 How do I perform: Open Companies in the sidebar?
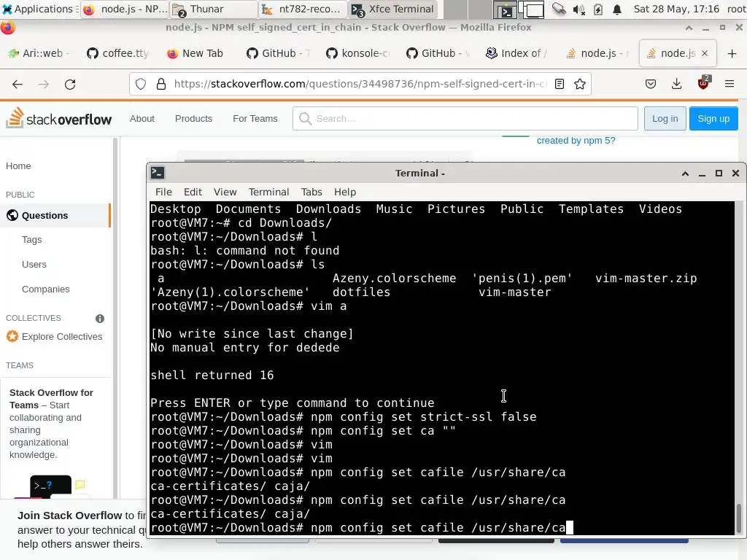(45, 289)
